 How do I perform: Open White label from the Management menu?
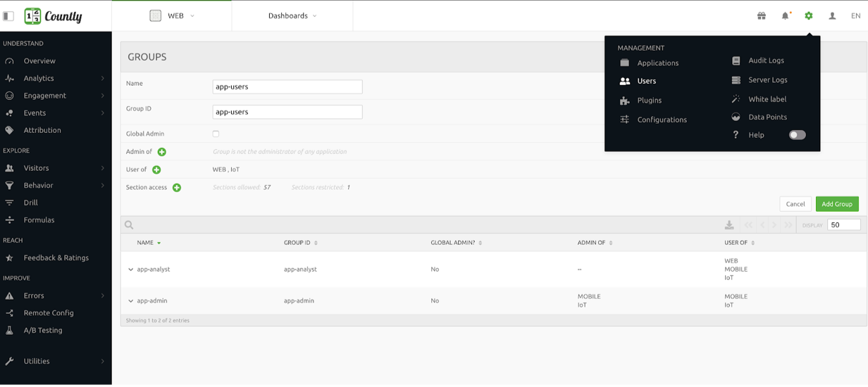pyautogui.click(x=767, y=99)
